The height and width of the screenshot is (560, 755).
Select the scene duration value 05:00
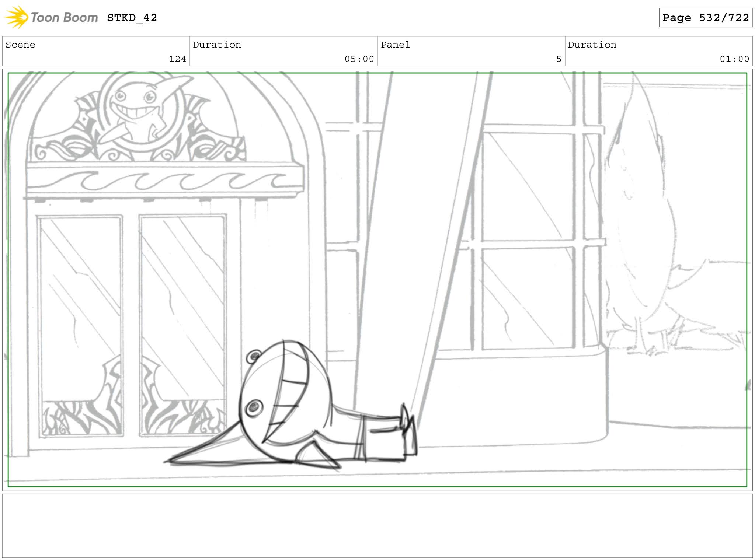[x=359, y=59]
